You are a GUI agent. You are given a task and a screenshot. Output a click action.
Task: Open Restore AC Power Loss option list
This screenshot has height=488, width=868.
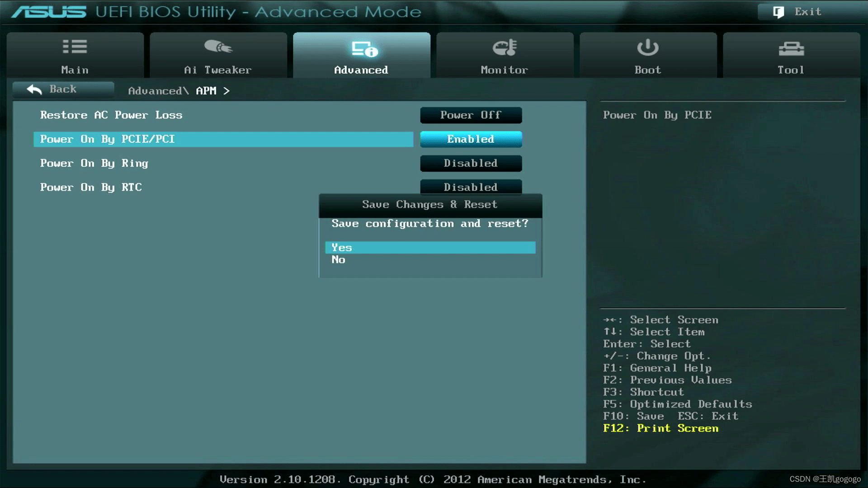[x=471, y=115]
